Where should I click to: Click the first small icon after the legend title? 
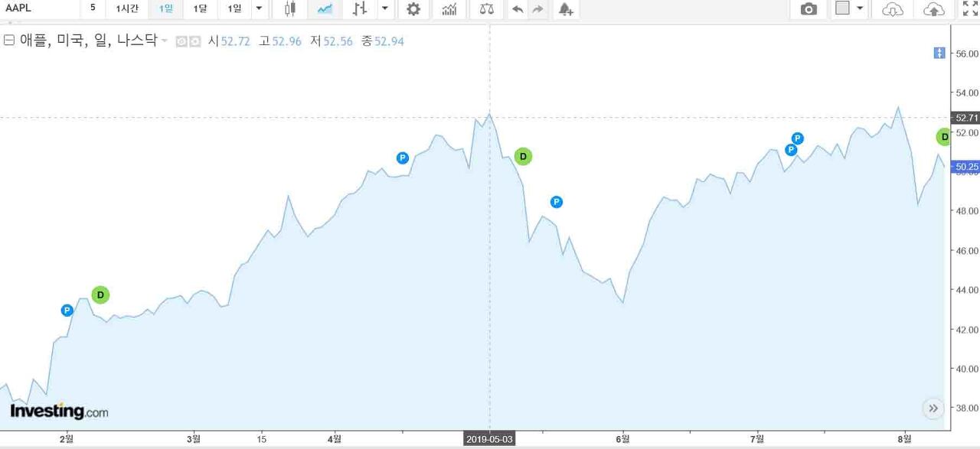click(x=181, y=41)
